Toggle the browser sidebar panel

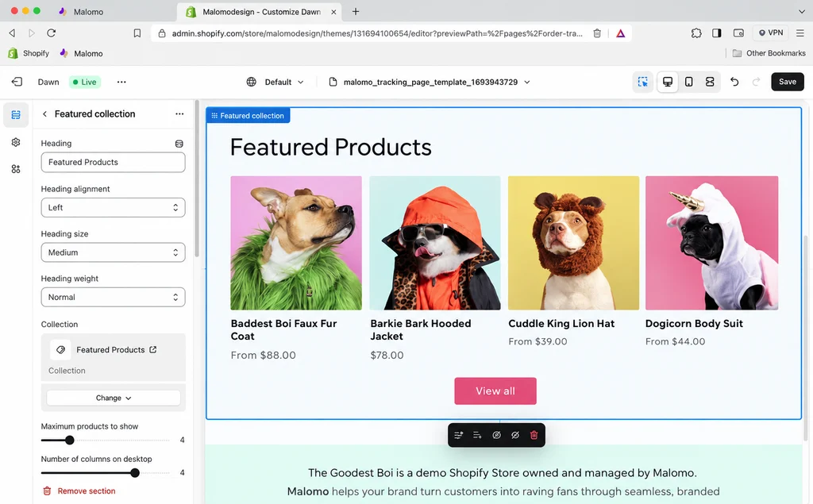(x=717, y=33)
